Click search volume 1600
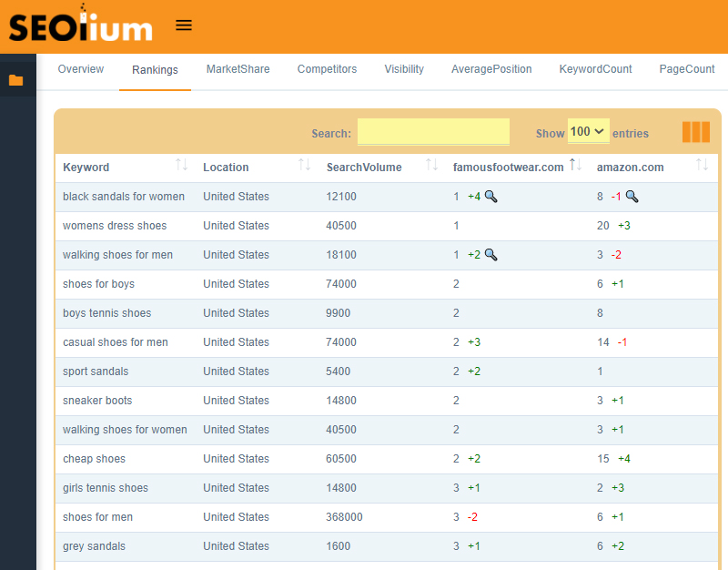This screenshot has width=728, height=570. (338, 546)
